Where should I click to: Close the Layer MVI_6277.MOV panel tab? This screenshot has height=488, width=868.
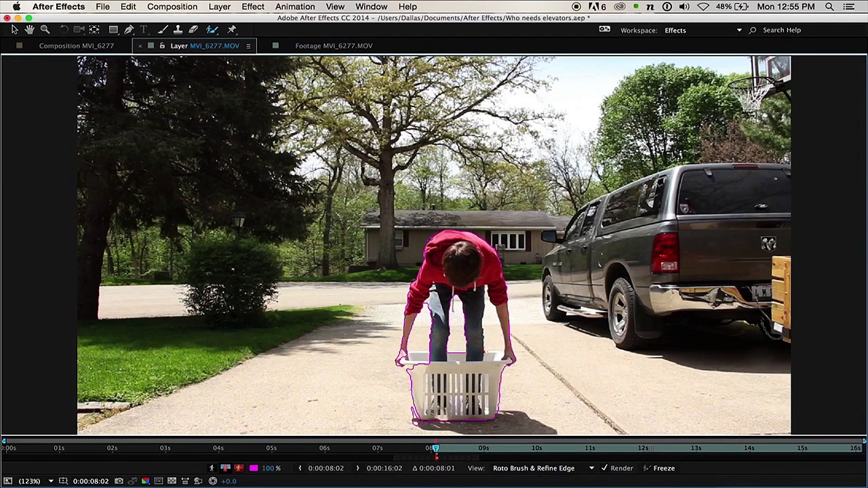pos(140,45)
